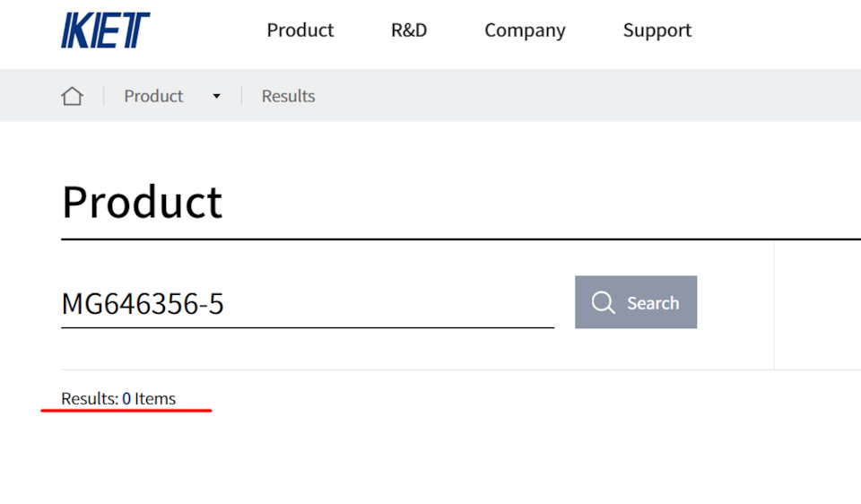Click the vertical divider right of Search
This screenshot has width=861, height=504.
tap(774, 305)
